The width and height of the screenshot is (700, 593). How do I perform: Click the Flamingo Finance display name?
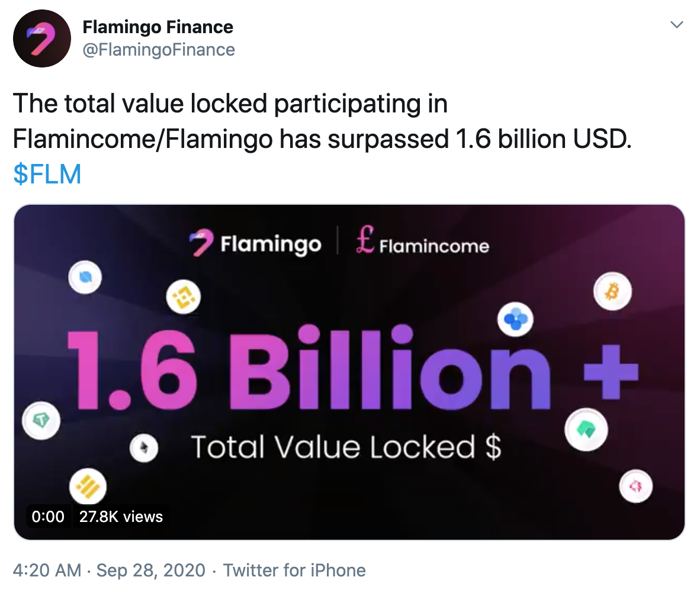[x=159, y=27]
